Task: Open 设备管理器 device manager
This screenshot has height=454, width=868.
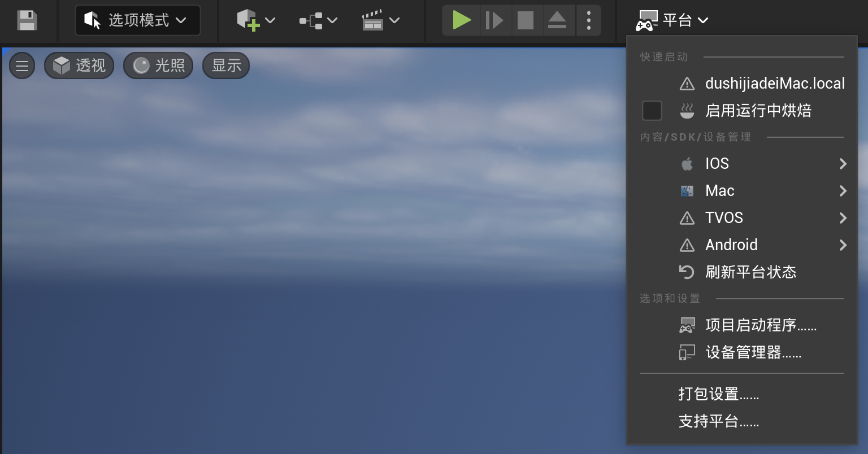Action: point(753,353)
